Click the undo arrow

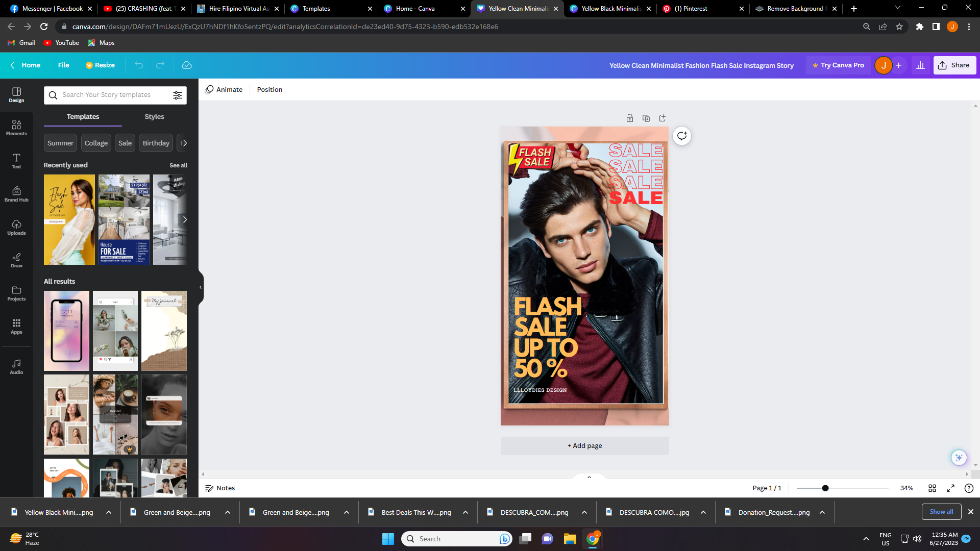click(139, 65)
